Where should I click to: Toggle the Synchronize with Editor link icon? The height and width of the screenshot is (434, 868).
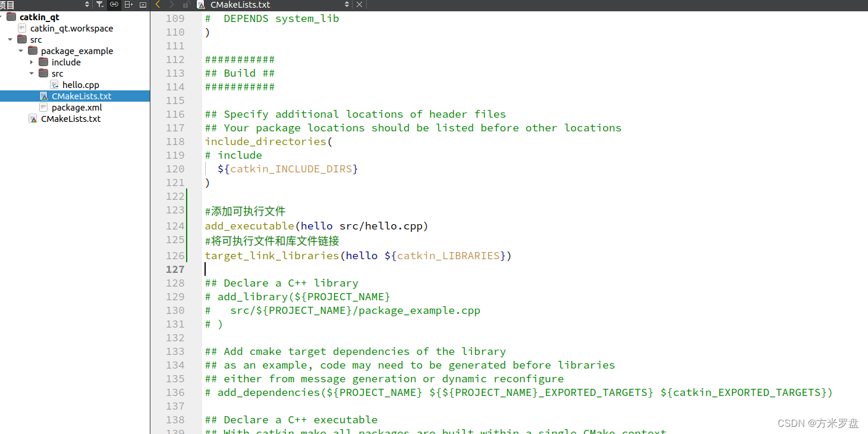(x=114, y=5)
